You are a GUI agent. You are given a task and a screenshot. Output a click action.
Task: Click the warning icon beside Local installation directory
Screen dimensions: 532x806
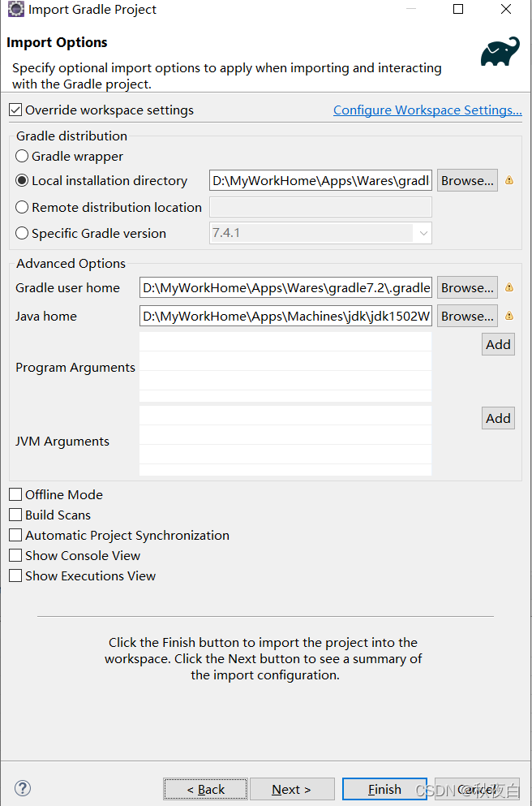(x=509, y=180)
